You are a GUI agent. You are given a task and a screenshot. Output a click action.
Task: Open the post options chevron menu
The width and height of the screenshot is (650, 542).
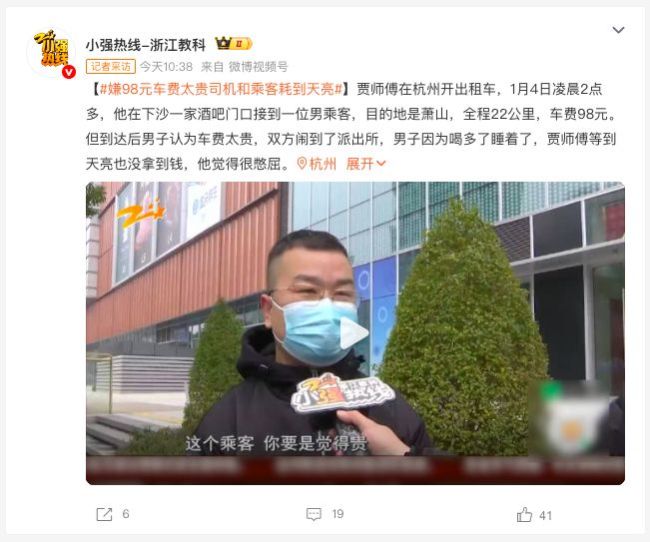(618, 30)
